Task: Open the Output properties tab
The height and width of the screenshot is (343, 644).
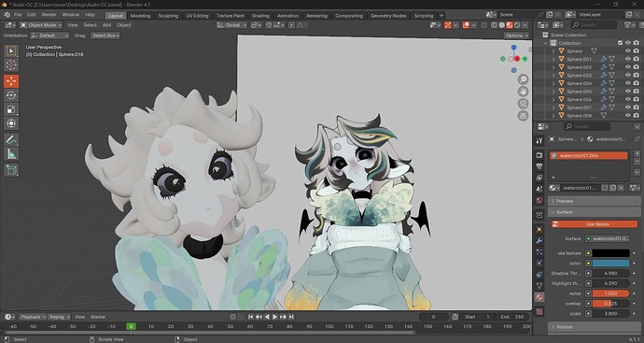Action: coord(539,166)
